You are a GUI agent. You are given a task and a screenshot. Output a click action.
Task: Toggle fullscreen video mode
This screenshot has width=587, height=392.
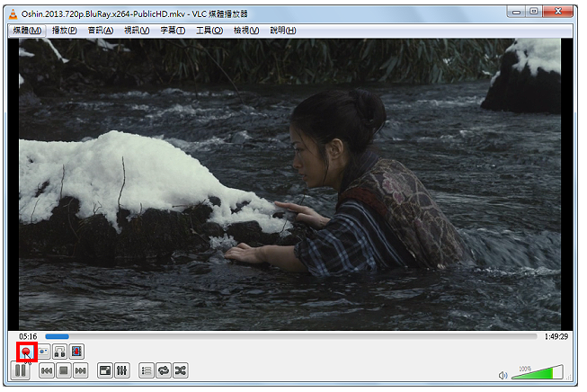105,370
